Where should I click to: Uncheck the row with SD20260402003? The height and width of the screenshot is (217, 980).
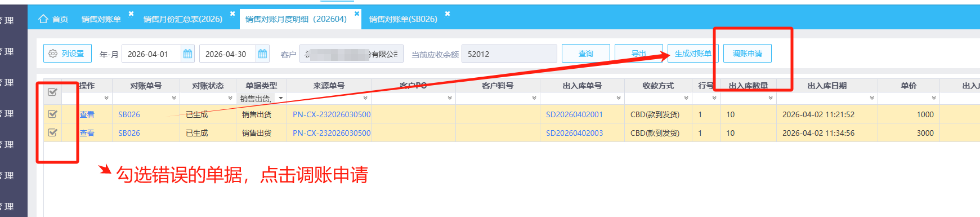(52, 132)
